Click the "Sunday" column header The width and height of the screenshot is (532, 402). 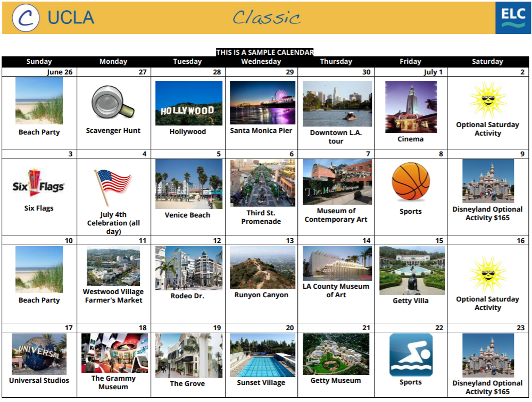pos(39,61)
